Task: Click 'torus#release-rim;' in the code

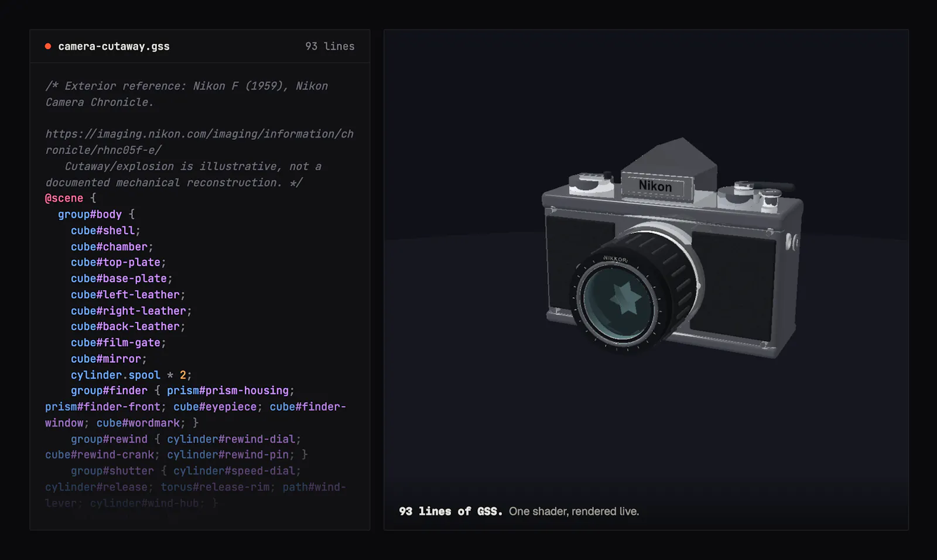Action: [x=218, y=487]
